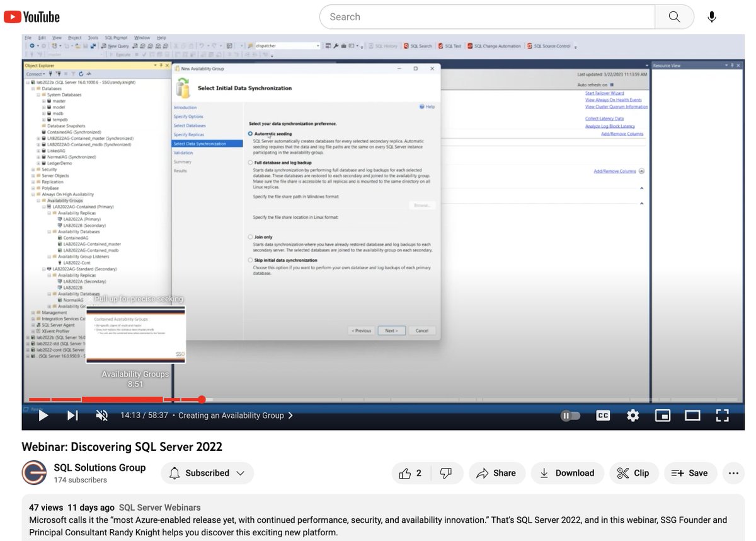Open SQL Change Automation toolbar item
Viewport: 756px width, 541px height.
click(495, 46)
